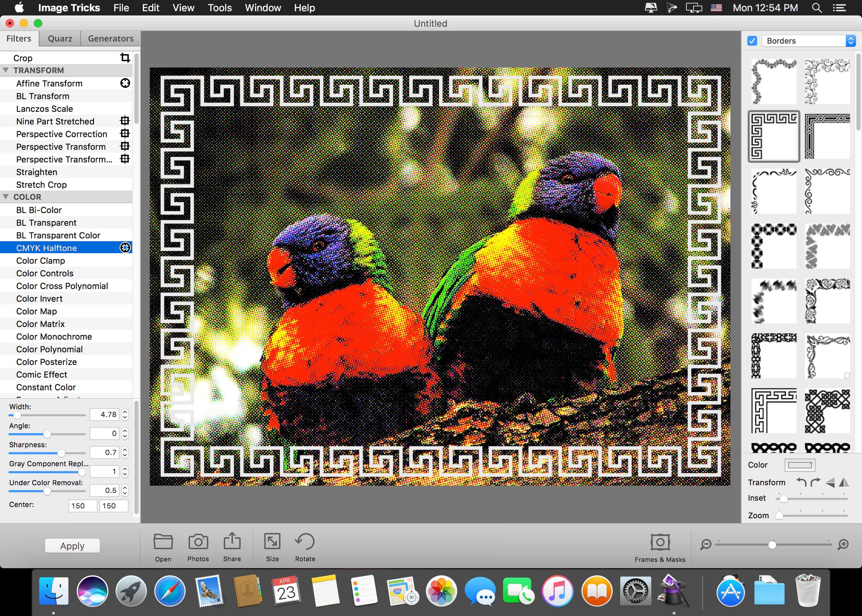The image size is (862, 616).
Task: Open an image with the Open folder icon
Action: pos(163,542)
